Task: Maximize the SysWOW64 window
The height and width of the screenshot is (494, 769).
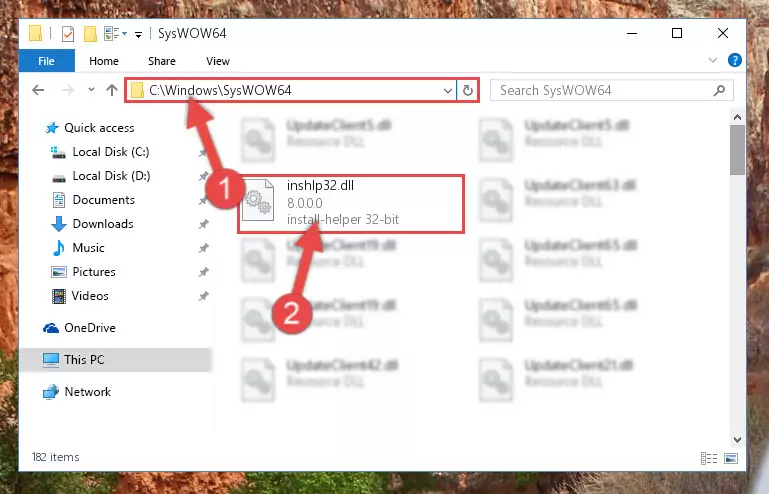Action: point(677,33)
